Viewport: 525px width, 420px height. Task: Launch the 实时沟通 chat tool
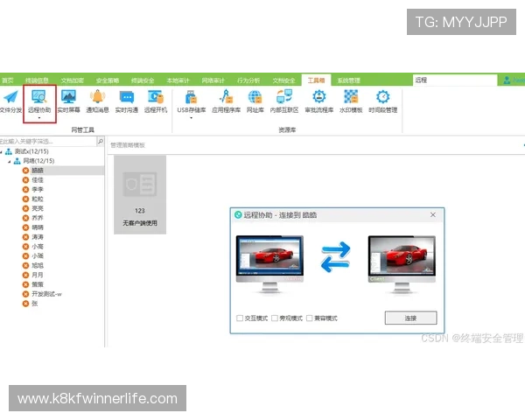pyautogui.click(x=127, y=101)
